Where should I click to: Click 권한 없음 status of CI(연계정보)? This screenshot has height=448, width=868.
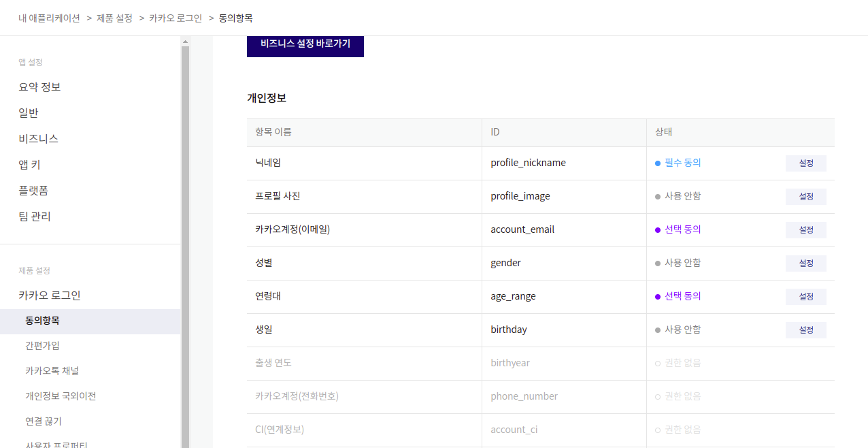[678, 430]
